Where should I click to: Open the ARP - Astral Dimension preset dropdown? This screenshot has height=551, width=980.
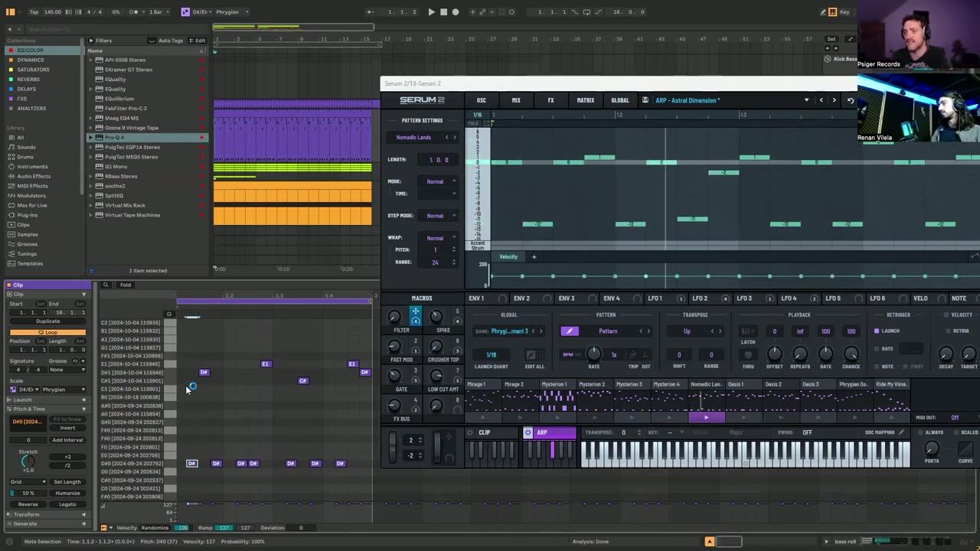806,100
